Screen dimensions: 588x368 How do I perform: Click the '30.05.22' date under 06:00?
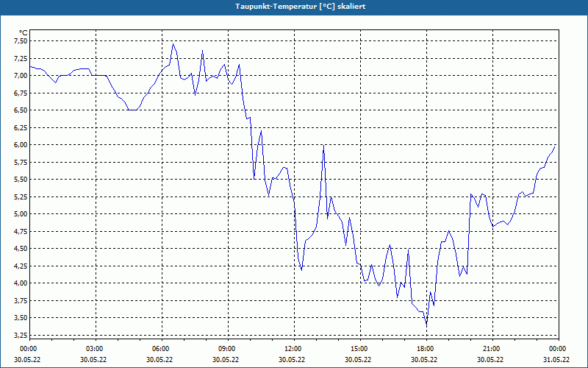[159, 359]
